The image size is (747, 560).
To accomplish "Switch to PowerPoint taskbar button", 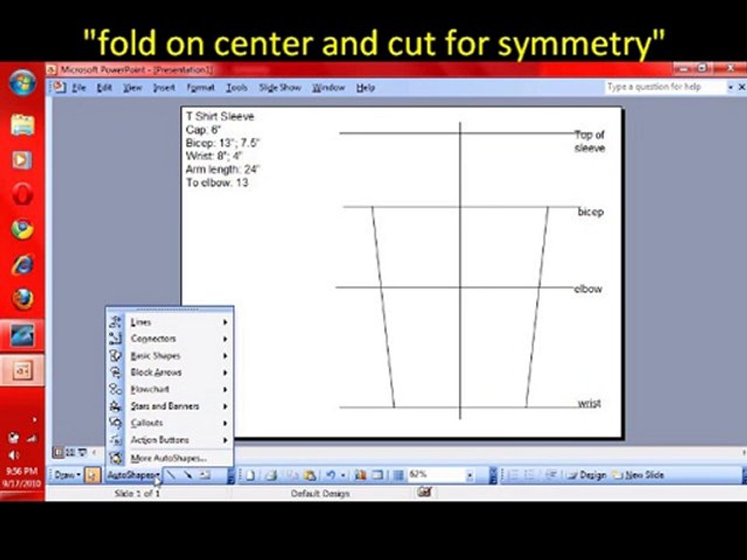I will (23, 370).
